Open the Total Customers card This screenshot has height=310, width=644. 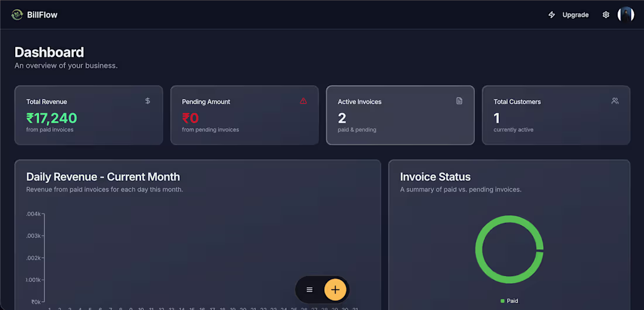556,115
